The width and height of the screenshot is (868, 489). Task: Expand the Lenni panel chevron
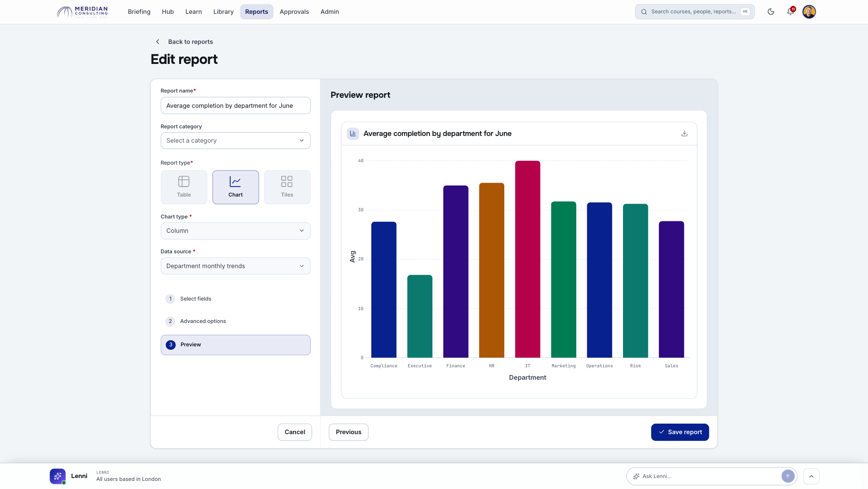[811, 476]
